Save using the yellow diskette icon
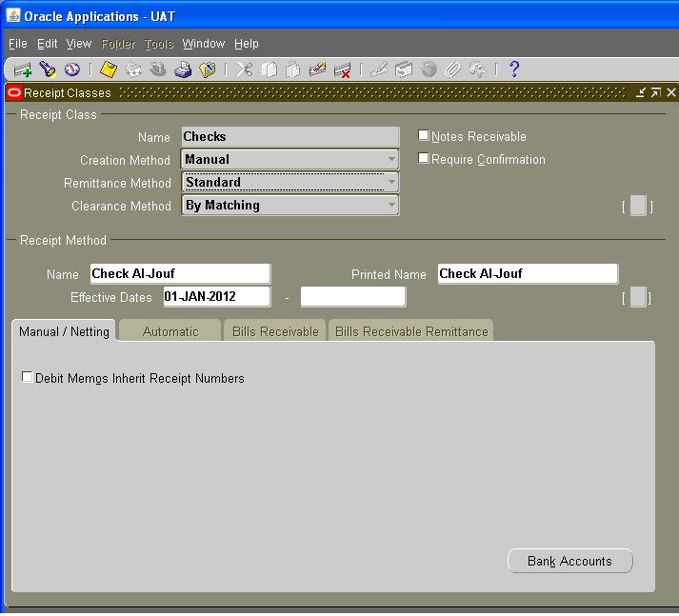This screenshot has width=679, height=616. coord(109,70)
